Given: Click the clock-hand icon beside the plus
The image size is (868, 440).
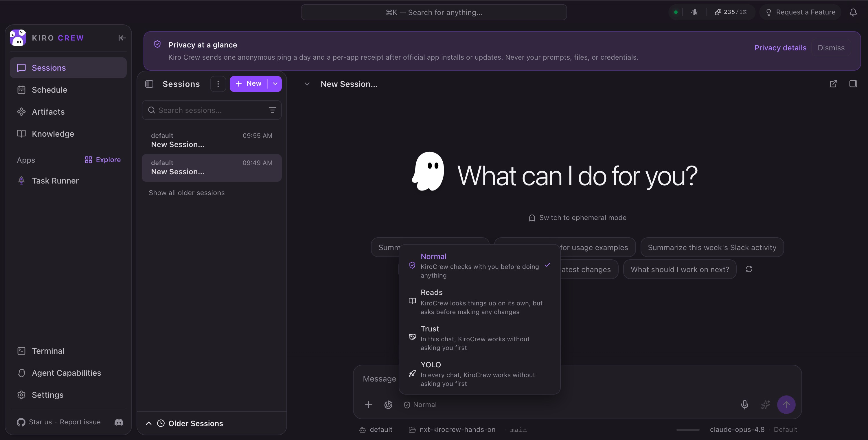Looking at the screenshot, I should click(388, 405).
